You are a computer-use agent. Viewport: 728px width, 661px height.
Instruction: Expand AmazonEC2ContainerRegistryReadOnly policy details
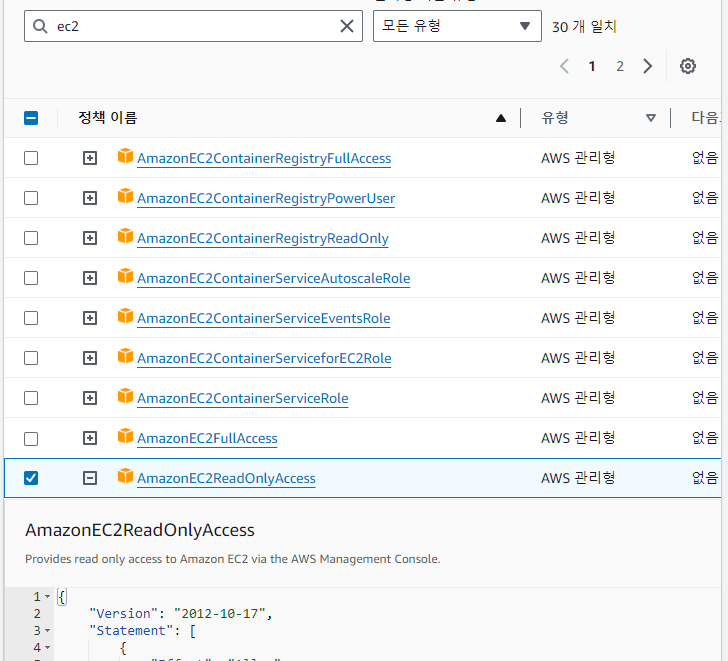[x=90, y=238]
